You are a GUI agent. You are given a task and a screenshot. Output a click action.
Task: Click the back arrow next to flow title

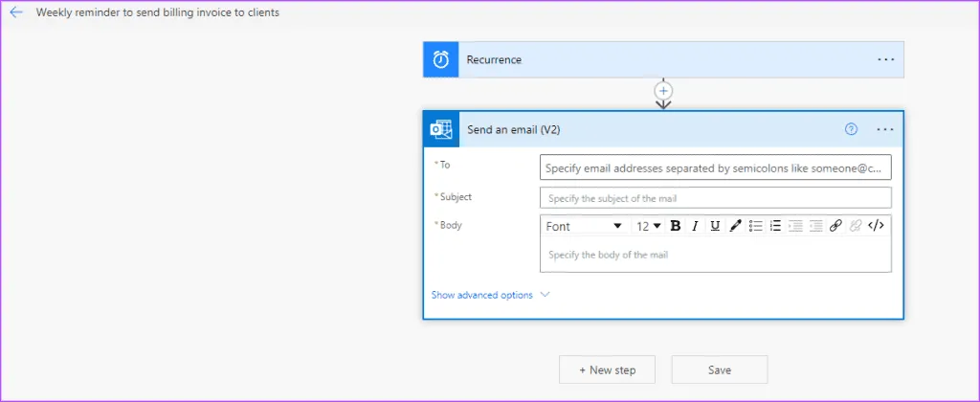[x=16, y=13]
